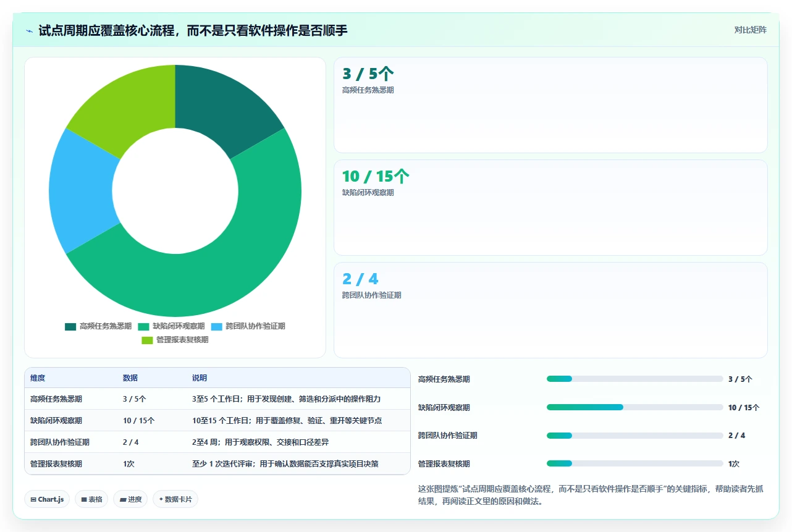Screen dimensions: 792x532
Task: Select the 10 / 15个 data card
Action: pos(550,208)
